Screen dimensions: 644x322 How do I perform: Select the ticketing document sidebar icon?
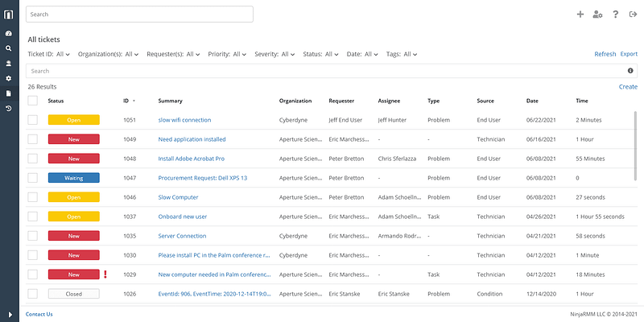click(9, 93)
